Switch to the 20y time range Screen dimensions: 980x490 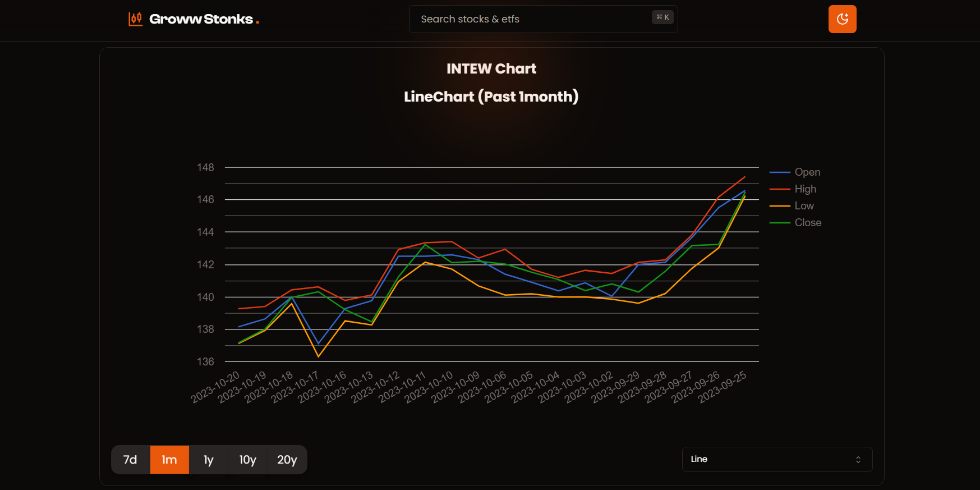click(x=287, y=460)
